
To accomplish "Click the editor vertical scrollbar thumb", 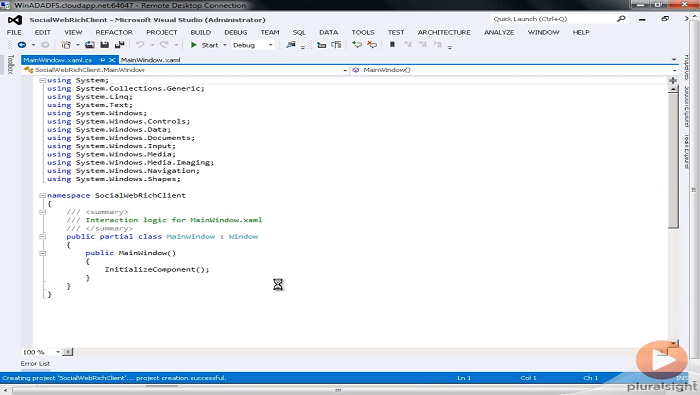I will pos(674,161).
